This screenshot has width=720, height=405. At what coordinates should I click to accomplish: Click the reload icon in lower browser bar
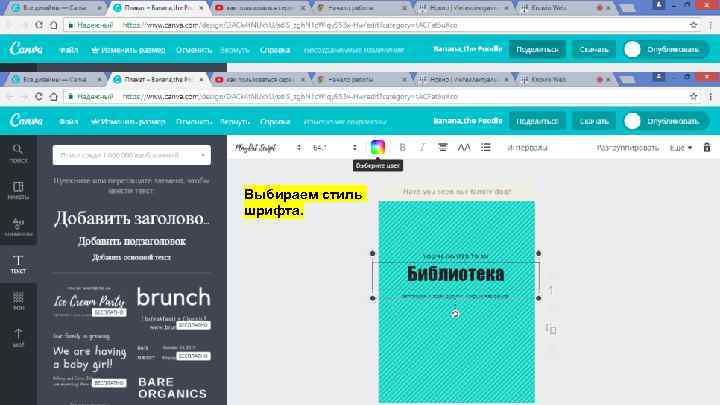coord(39,96)
